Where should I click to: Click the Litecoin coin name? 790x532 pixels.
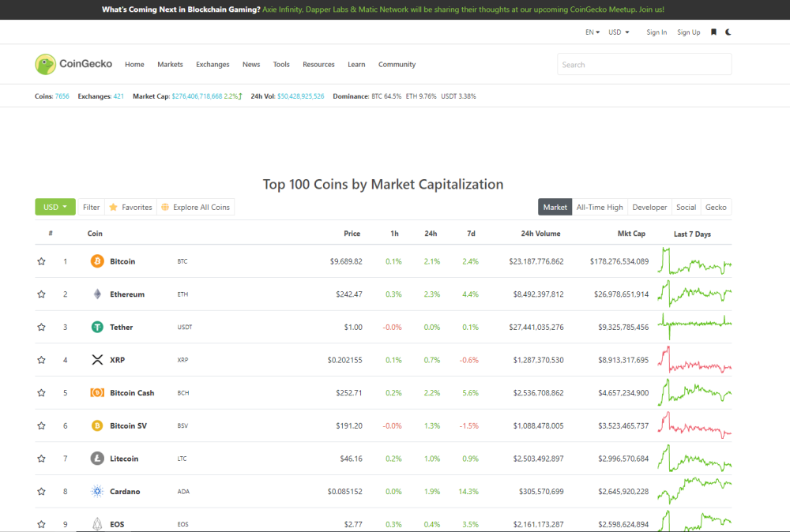click(124, 459)
